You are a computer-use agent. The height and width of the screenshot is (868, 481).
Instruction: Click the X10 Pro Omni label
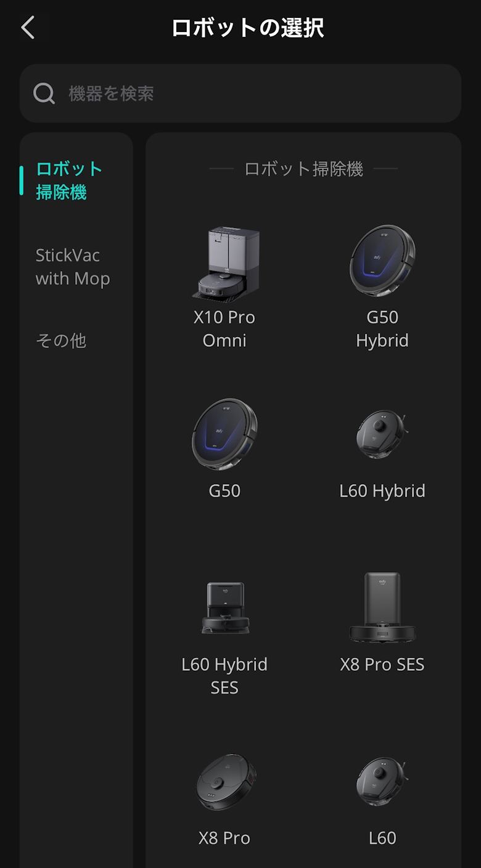(224, 329)
